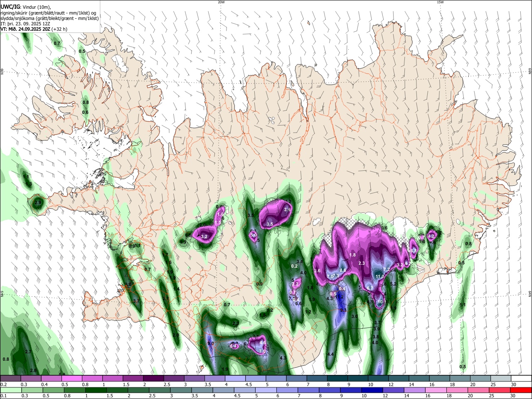The image size is (532, 399).
Task: Select the 0.5 green rain legend swatch
Action: pos(53,390)
